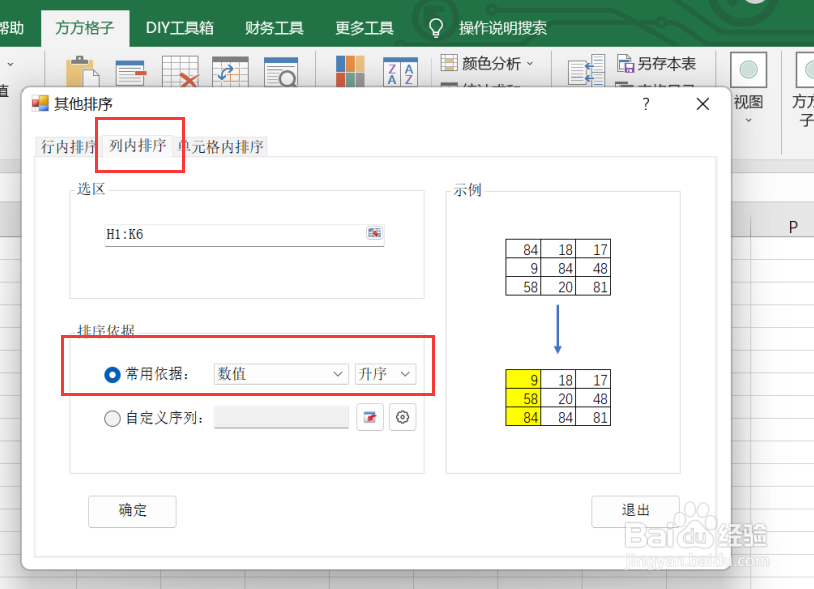Click the 退出 exit button
The height and width of the screenshot is (589, 814).
[x=635, y=509]
